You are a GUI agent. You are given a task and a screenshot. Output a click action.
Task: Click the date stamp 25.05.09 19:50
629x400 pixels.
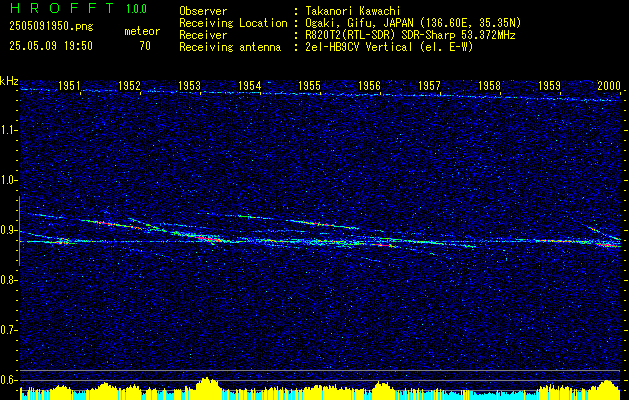[x=51, y=46]
